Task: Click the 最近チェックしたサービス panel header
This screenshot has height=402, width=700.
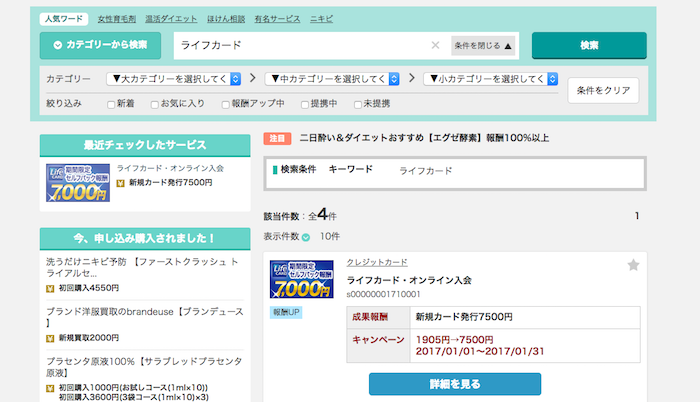Action: tap(145, 145)
